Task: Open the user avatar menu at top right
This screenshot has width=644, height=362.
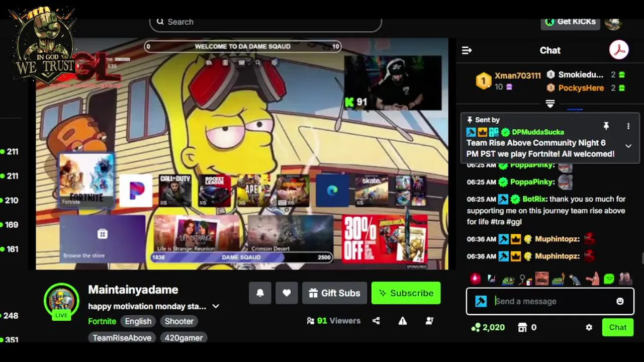Action: [x=613, y=22]
